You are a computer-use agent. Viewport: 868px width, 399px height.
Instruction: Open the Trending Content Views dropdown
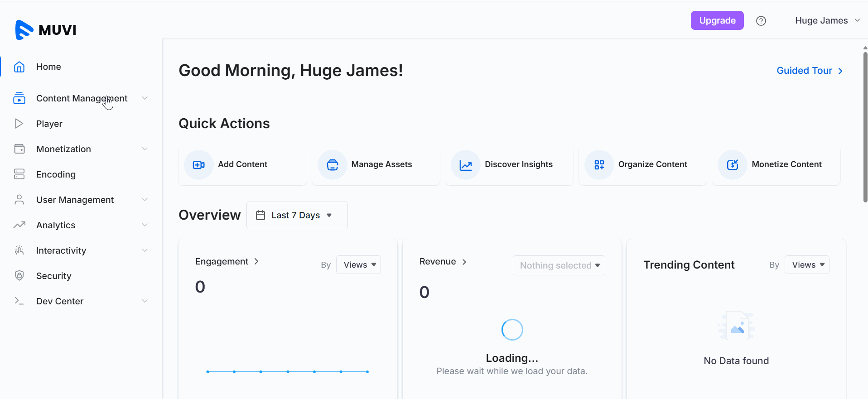coord(807,265)
